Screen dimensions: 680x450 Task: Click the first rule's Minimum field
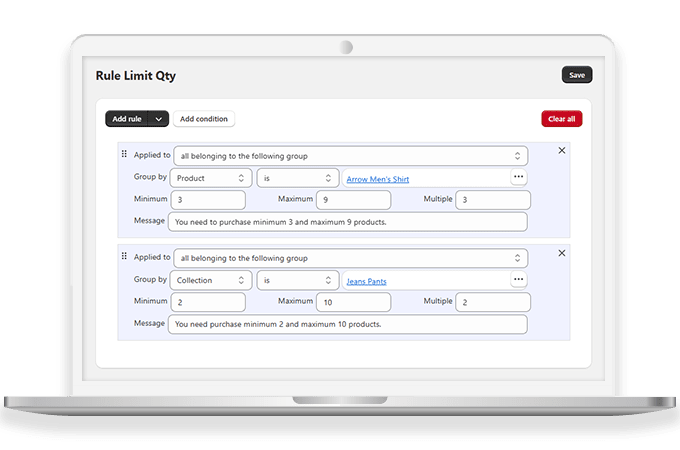point(208,200)
